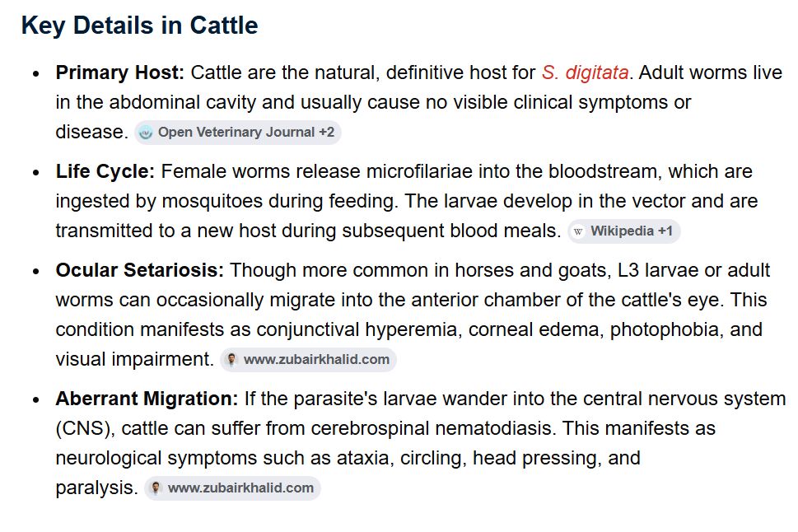Expand the +1 additional sources on Wikipedia chip
This screenshot has height=532, width=798.
665,231
